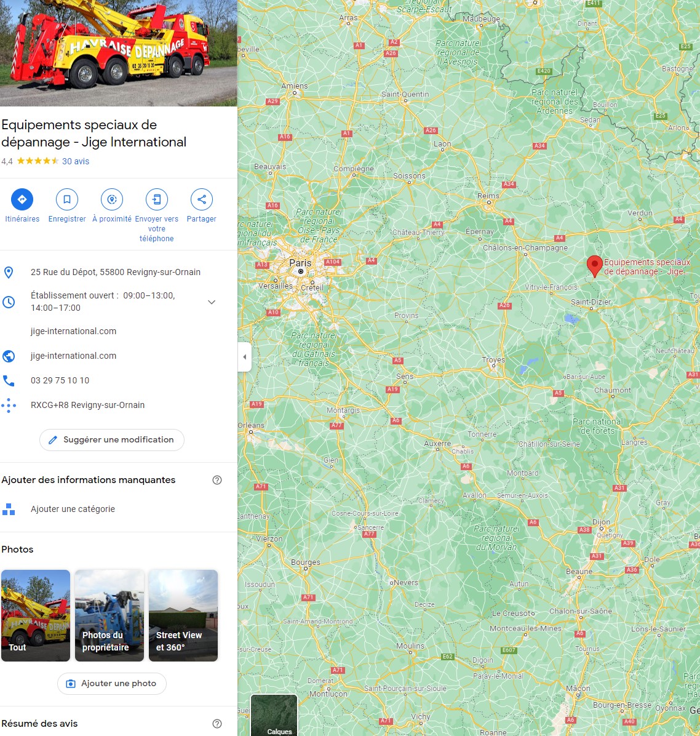Click Dijon label on the map
700x736 pixels.
pos(601,521)
